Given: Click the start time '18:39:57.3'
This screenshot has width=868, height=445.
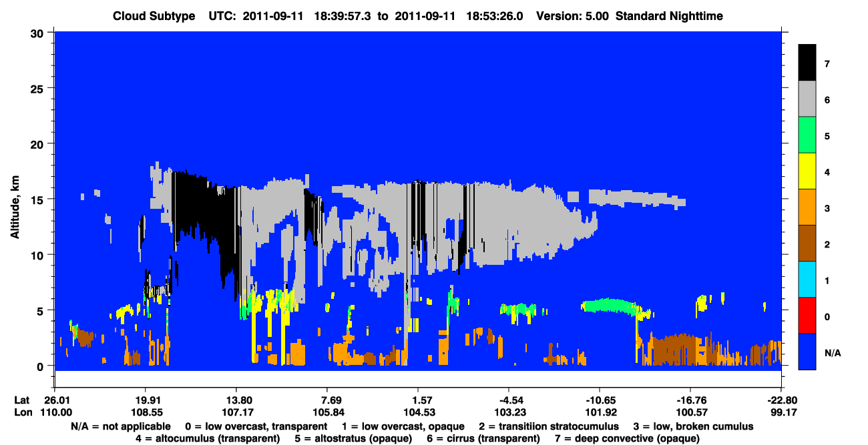Looking at the screenshot, I should point(345,15).
